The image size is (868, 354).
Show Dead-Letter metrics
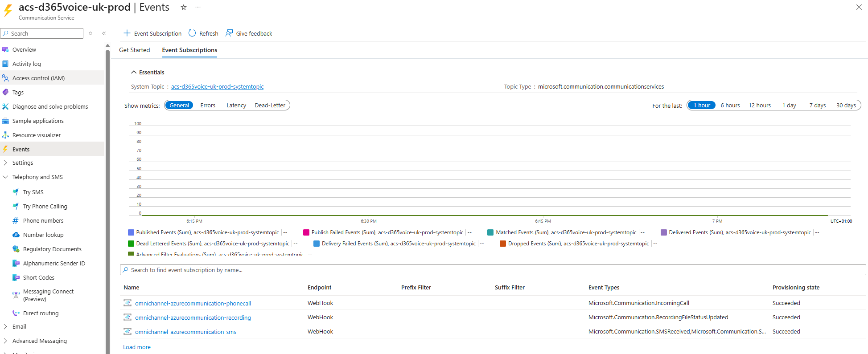pyautogui.click(x=270, y=106)
